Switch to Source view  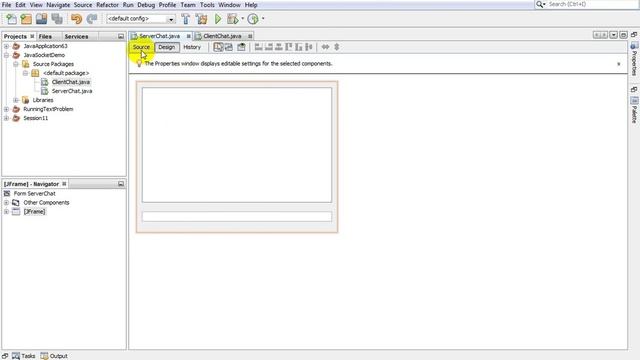tap(141, 47)
